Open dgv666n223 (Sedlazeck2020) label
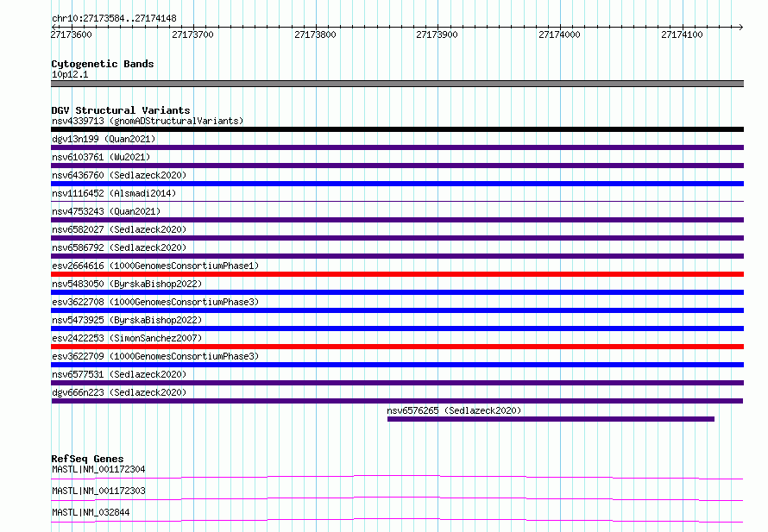Image resolution: width=768 pixels, height=532 pixels. [119, 392]
